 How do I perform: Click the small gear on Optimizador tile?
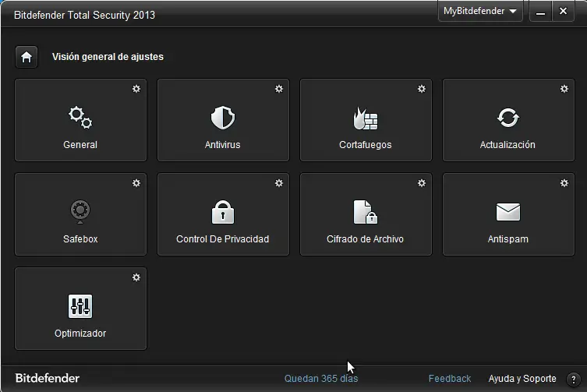[x=136, y=277]
